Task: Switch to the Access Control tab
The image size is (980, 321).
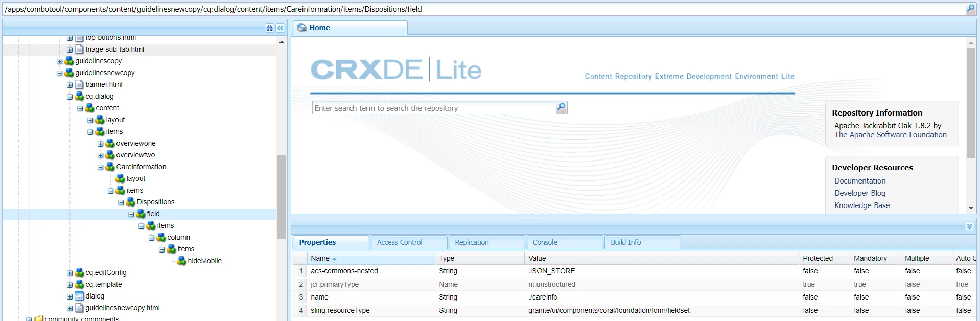Action: pos(409,242)
